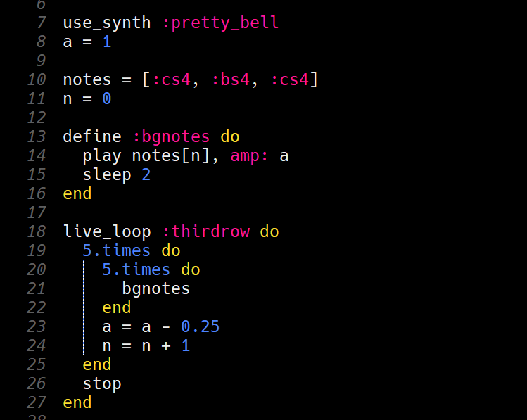Click the live_loop keyword
Viewport: 527px width, 420px height.
107,231
